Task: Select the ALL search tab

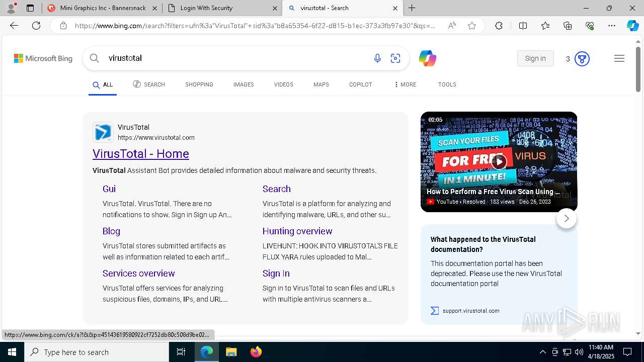Action: pyautogui.click(x=103, y=84)
